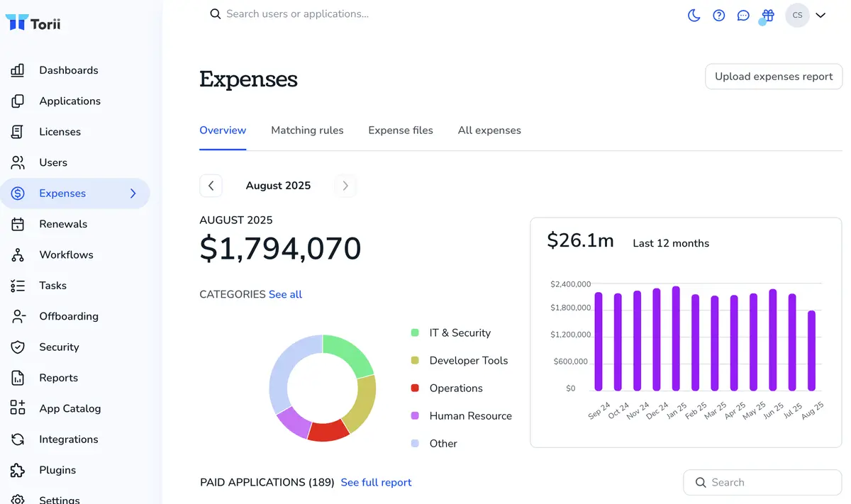
Task: Open the CS account dropdown arrow
Action: click(821, 15)
